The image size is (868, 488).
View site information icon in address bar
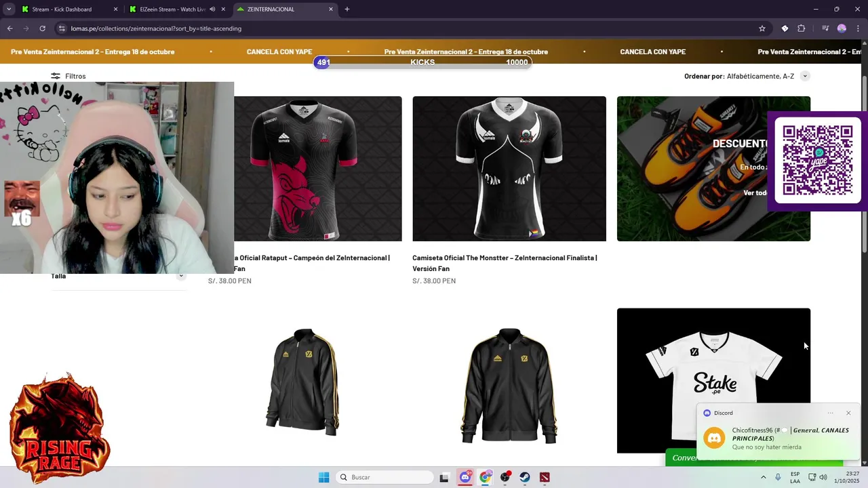(x=62, y=28)
